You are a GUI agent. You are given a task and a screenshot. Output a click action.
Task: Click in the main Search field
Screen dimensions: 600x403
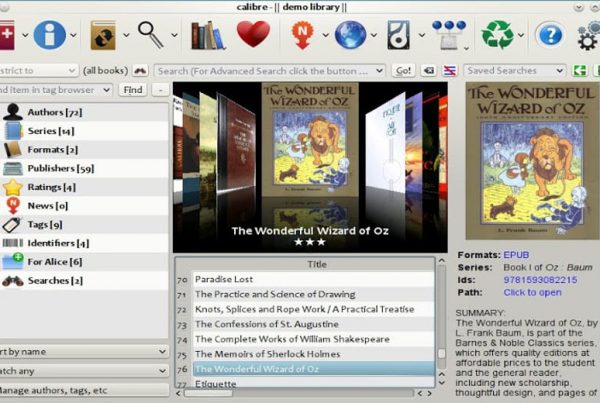point(269,71)
